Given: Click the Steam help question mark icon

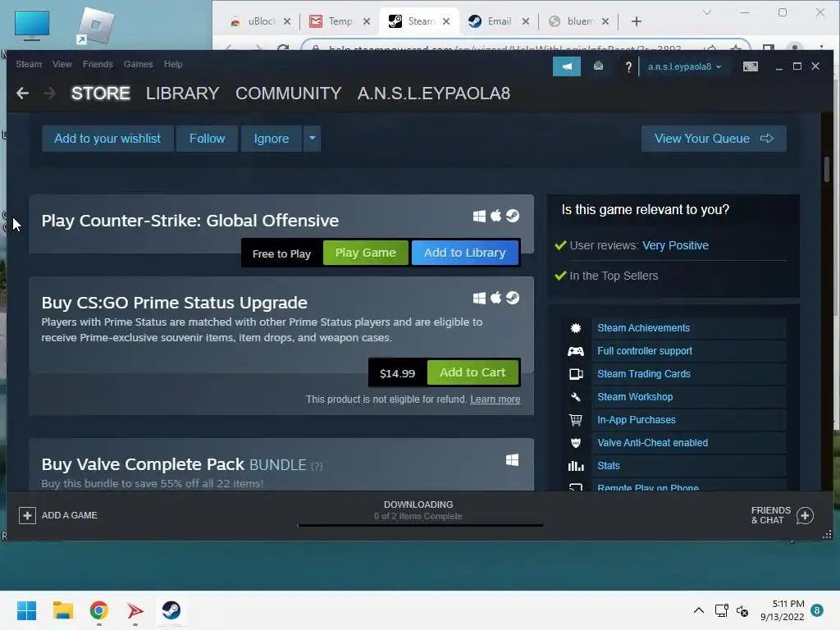Looking at the screenshot, I should point(628,67).
